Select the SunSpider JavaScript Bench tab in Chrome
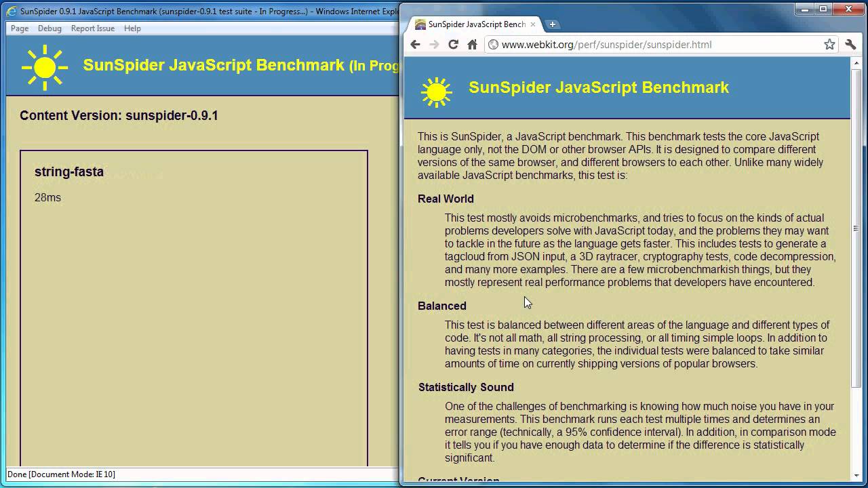Image resolution: width=868 pixels, height=488 pixels. pos(476,24)
